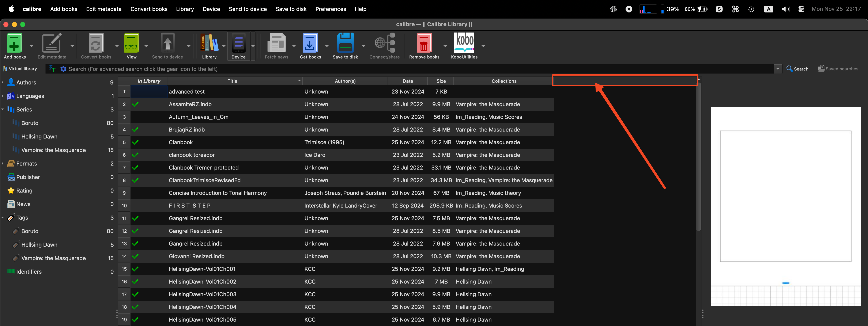Toggle full text search icon
This screenshot has height=326, width=868.
pos(52,69)
